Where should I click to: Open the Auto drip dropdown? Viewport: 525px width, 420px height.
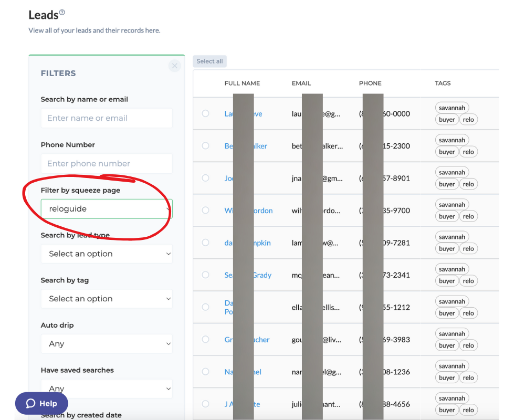[x=107, y=344]
